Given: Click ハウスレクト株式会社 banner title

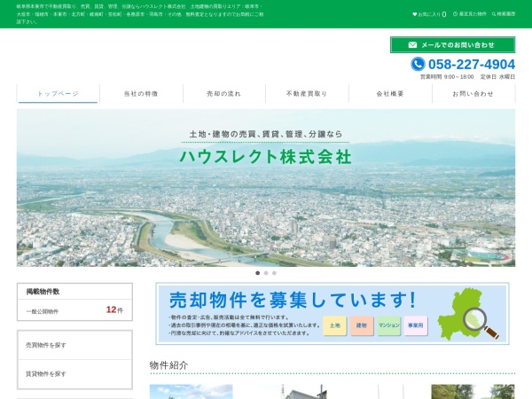Looking at the screenshot, I should click(x=265, y=157).
